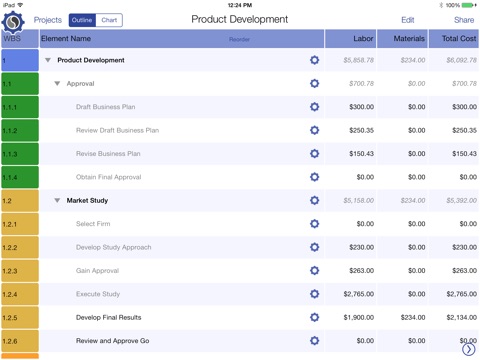Screen dimensions: 480x360
Task: Switch to Chart view
Action: click(109, 20)
